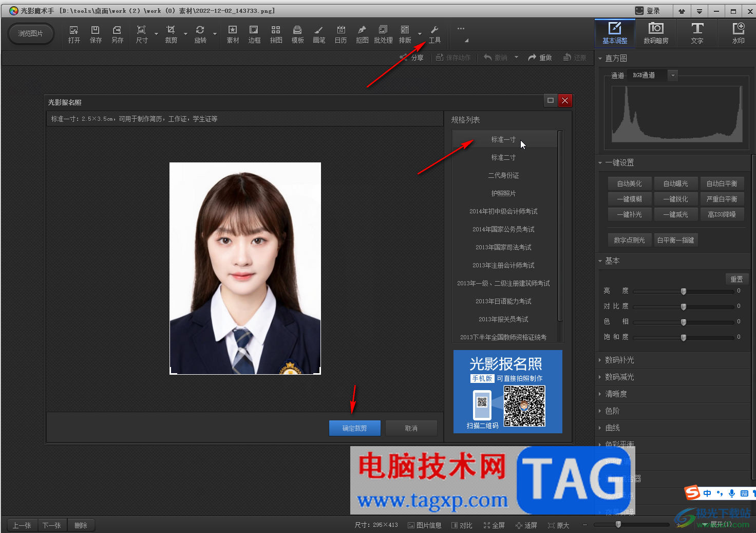Switch to the 数码暗房 tab
This screenshot has height=533, width=756.
[x=656, y=33]
